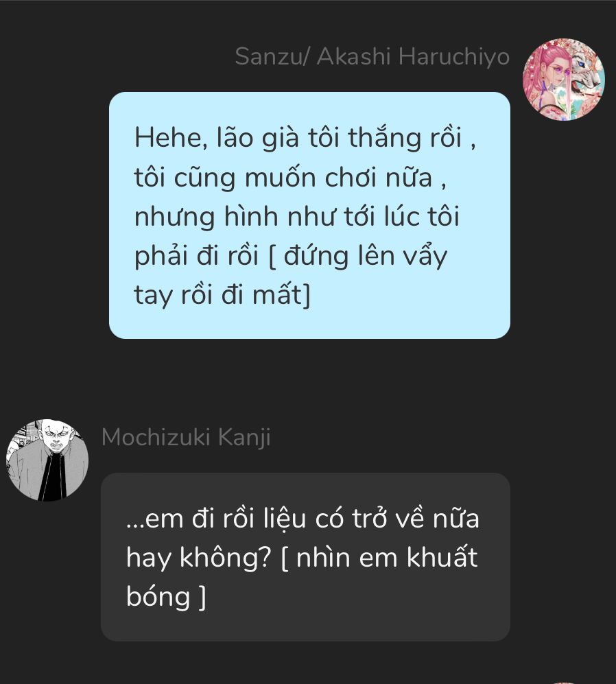The image size is (616, 684).
Task: Open Mochizuki Kanji's manga profile avatar
Action: tap(47, 460)
